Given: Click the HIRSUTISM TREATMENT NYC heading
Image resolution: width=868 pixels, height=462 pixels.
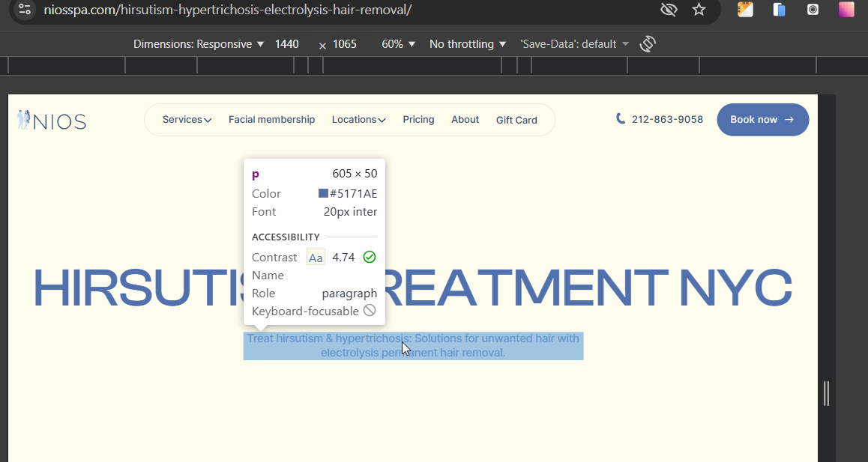Looking at the screenshot, I should 412,288.
